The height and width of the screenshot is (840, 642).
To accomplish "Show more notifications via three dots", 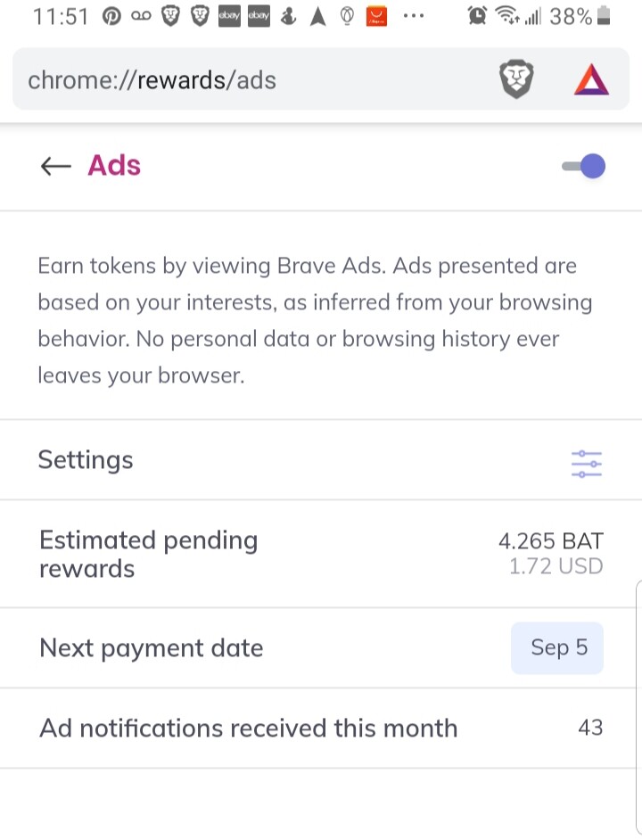I will pos(414,16).
